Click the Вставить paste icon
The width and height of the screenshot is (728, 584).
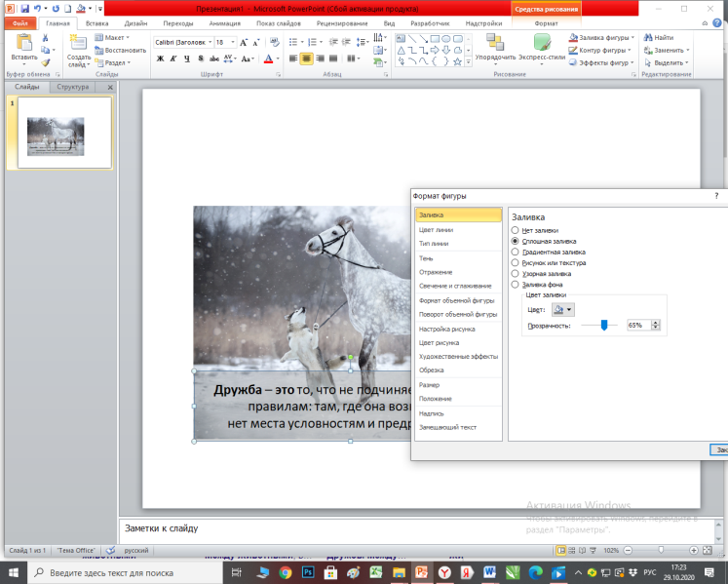click(24, 43)
